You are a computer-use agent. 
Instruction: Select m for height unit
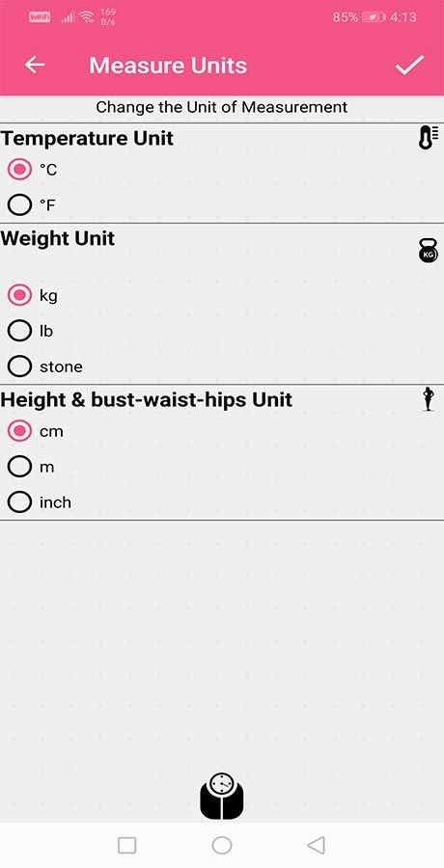31,467
